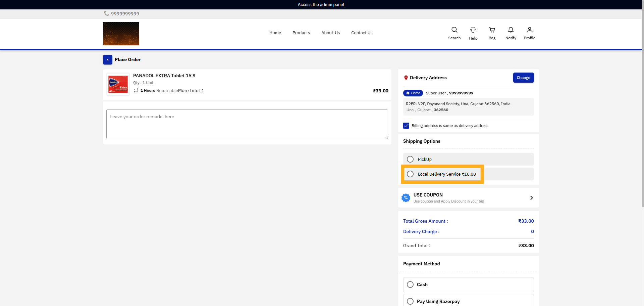The height and width of the screenshot is (306, 644).
Task: Uncheck billing address same as delivery address
Action: [x=406, y=125]
